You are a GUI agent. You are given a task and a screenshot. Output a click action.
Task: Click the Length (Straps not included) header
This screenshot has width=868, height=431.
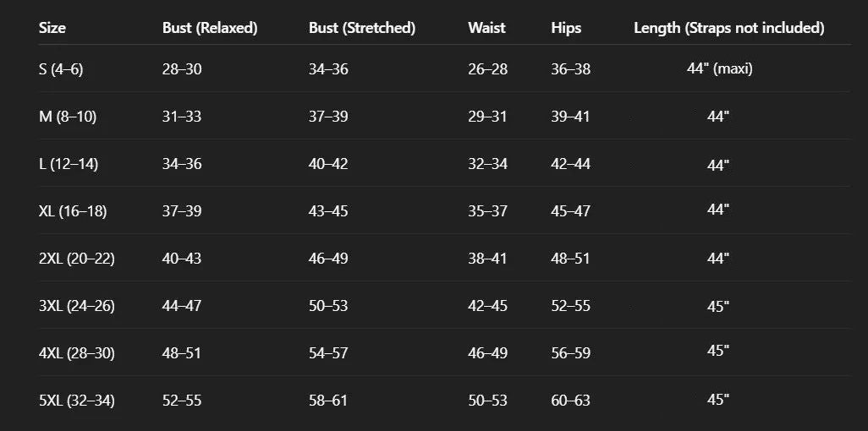pos(729,28)
